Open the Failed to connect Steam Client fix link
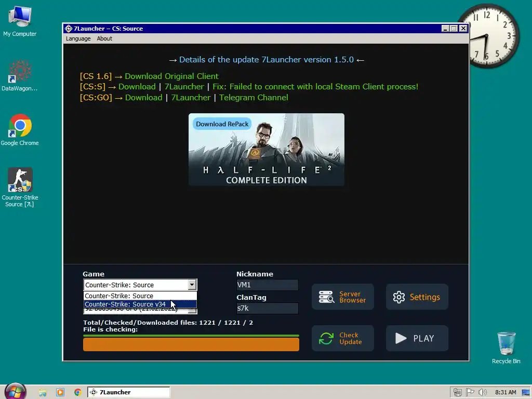Viewport: 532px width, 399px height. (x=315, y=87)
